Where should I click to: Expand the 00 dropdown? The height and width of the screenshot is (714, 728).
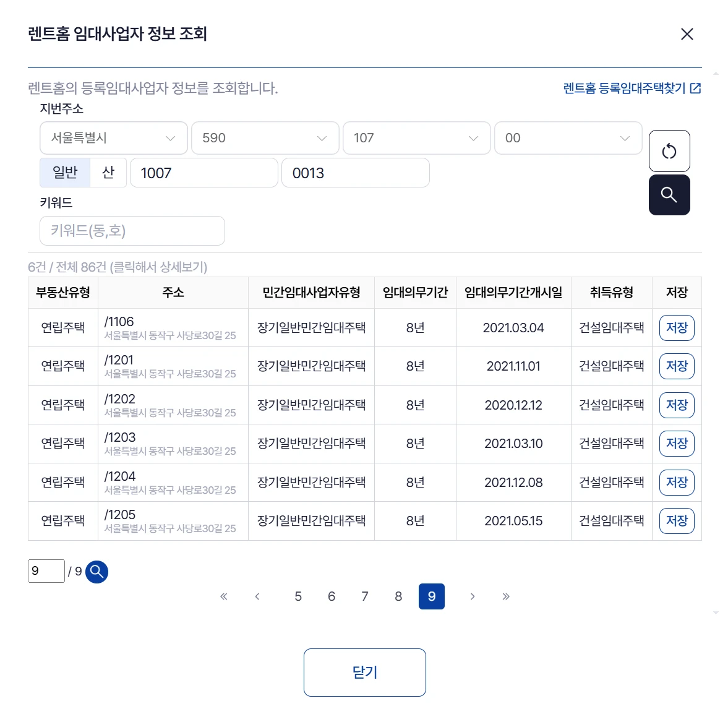pos(568,138)
